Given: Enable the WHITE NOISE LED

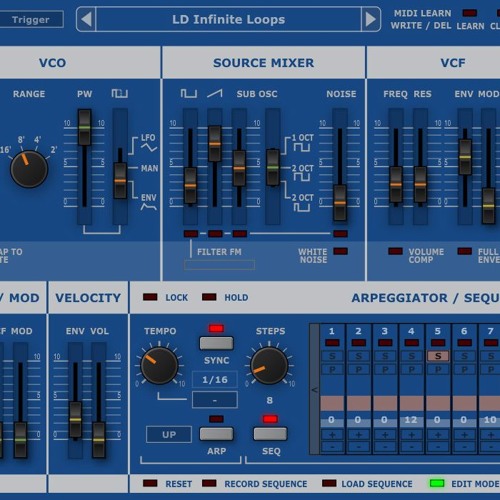Looking at the screenshot, I should click(x=340, y=251).
